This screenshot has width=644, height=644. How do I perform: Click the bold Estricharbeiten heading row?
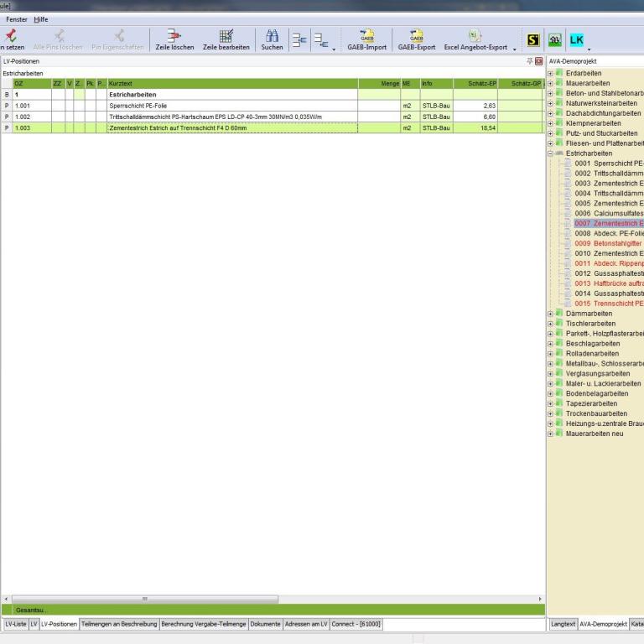click(273, 95)
